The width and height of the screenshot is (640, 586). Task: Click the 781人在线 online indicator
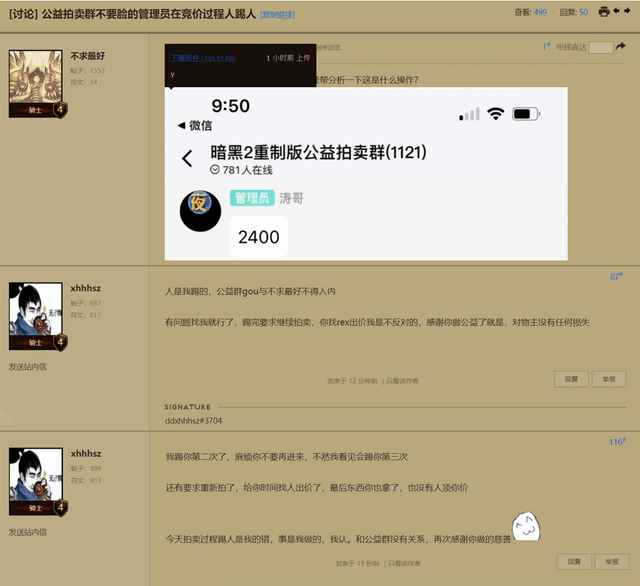click(x=241, y=170)
